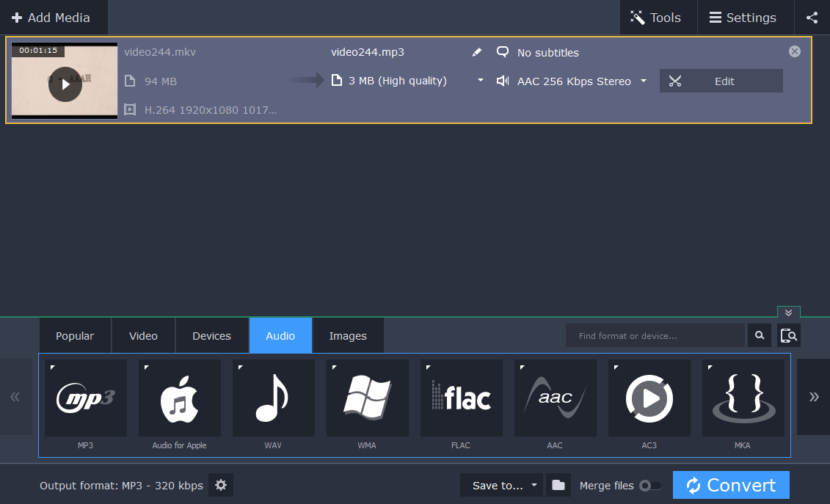Open output format settings gear
The height and width of the screenshot is (504, 830).
[220, 485]
